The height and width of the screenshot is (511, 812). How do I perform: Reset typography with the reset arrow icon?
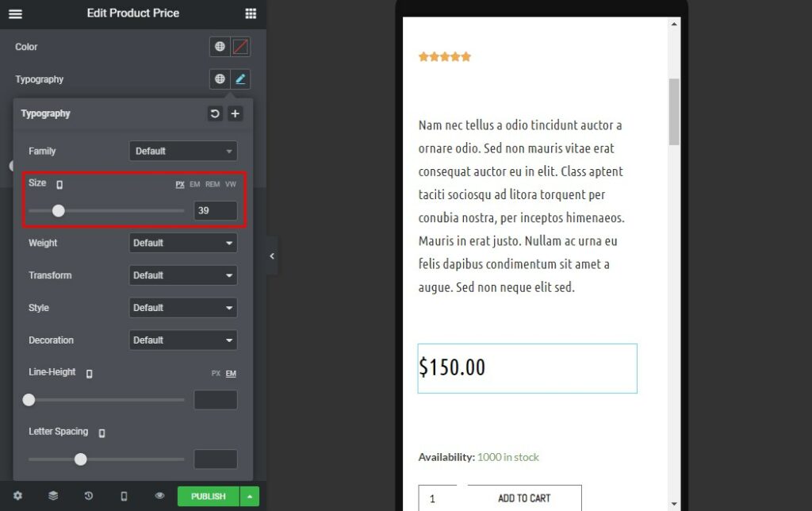(215, 114)
